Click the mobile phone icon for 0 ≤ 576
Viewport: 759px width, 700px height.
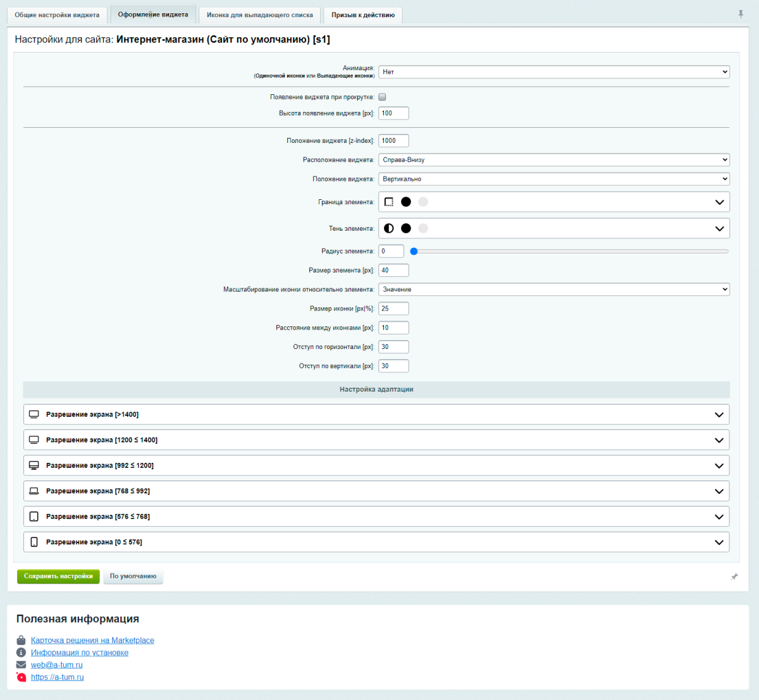coord(34,542)
